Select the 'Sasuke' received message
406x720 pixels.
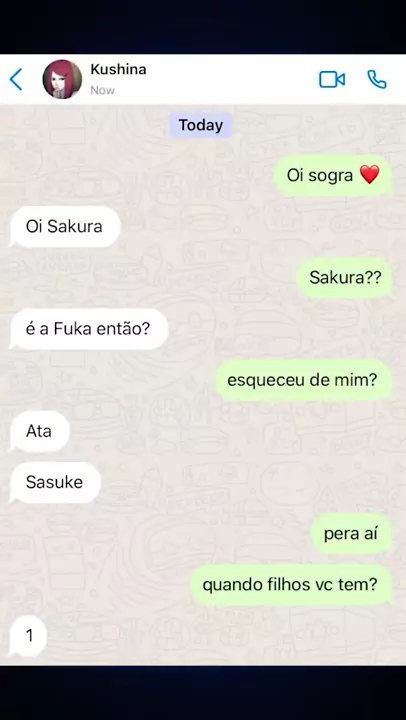pos(55,482)
